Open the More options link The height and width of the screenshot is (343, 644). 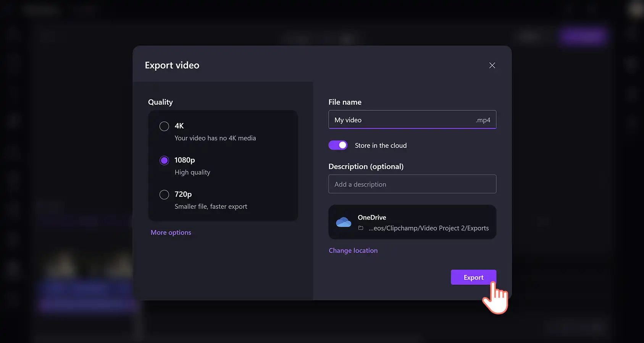[171, 232]
